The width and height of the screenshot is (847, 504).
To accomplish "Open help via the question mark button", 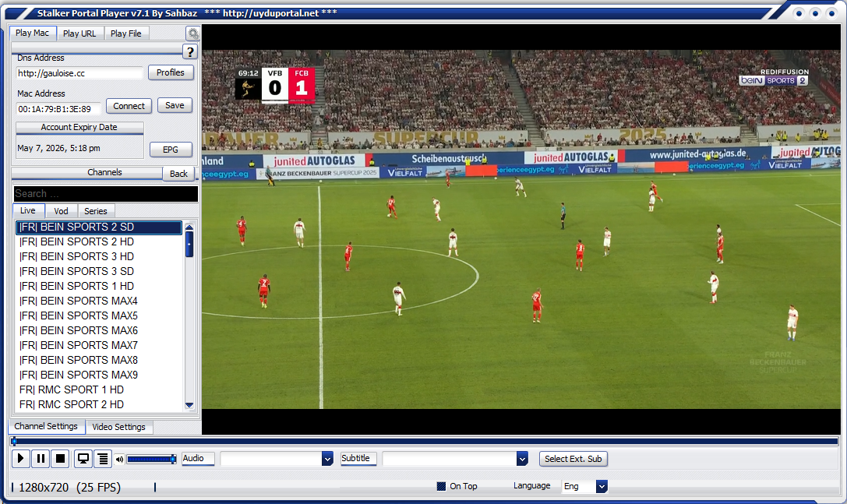I will click(x=189, y=52).
